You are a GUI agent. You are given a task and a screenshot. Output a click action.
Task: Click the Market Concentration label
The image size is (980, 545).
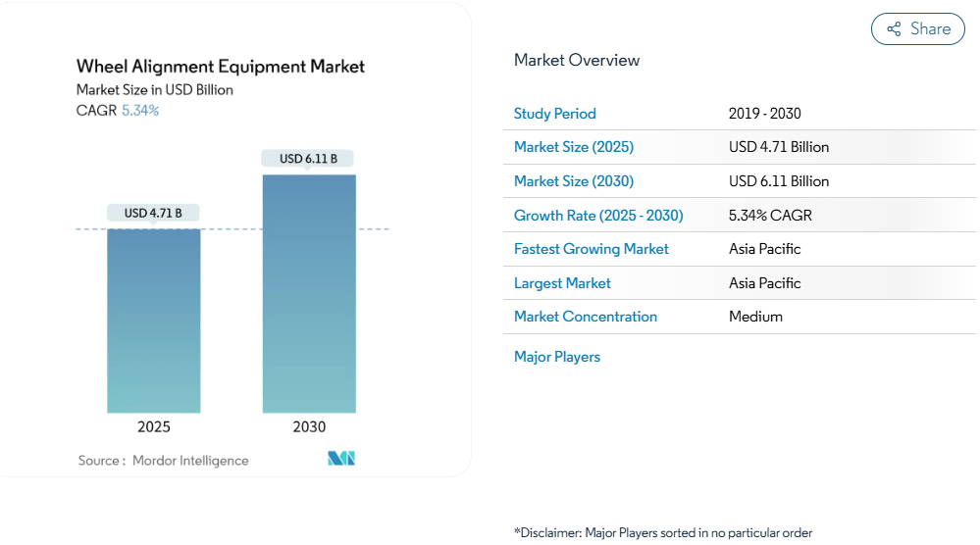point(585,317)
